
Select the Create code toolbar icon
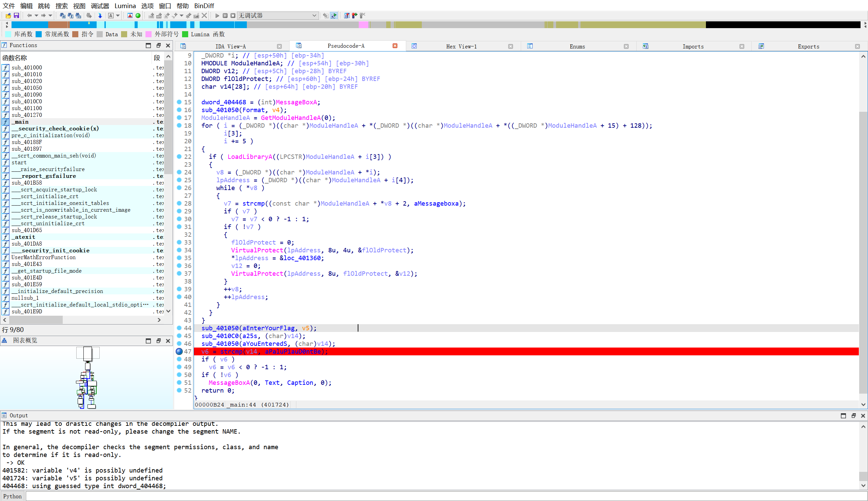(151, 16)
